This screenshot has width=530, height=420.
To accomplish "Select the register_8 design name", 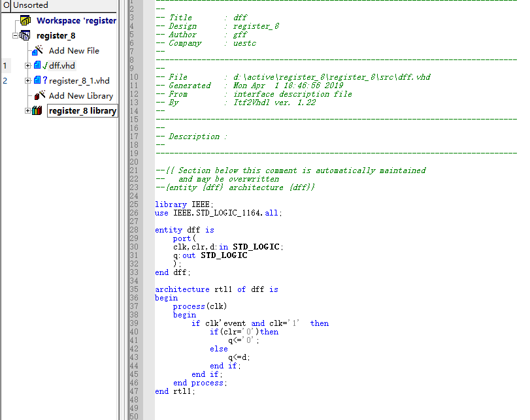I will point(56,35).
